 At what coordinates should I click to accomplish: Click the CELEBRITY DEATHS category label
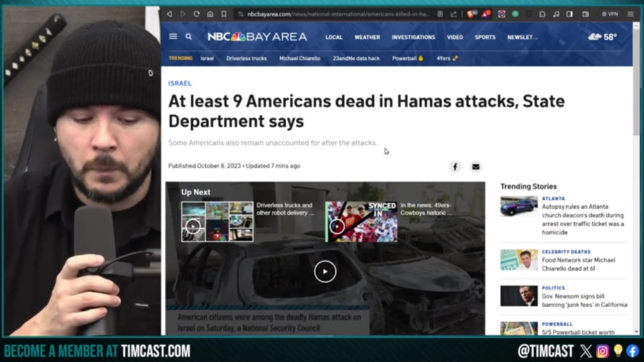click(x=566, y=252)
